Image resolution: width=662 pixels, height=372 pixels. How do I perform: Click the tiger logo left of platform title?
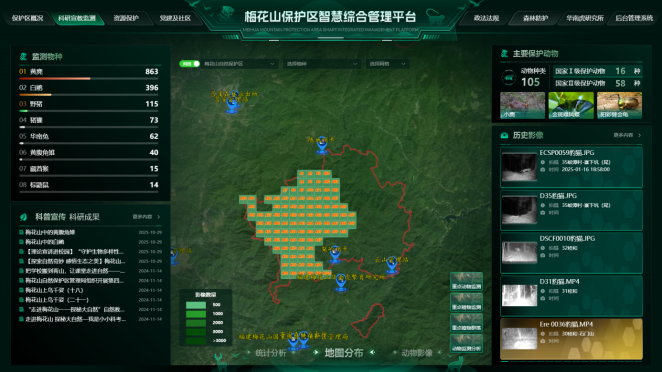click(x=227, y=14)
